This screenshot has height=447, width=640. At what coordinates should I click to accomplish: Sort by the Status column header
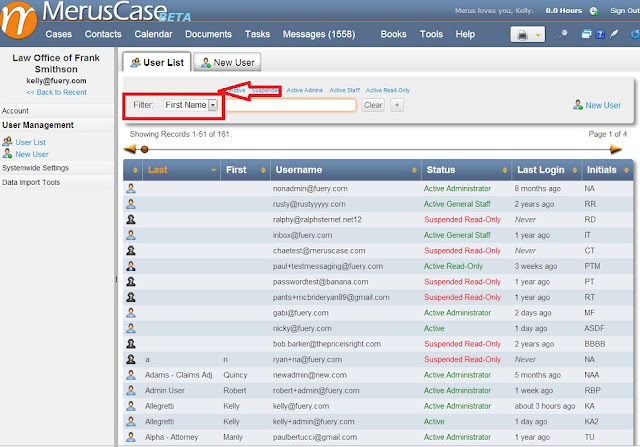pyautogui.click(x=466, y=170)
